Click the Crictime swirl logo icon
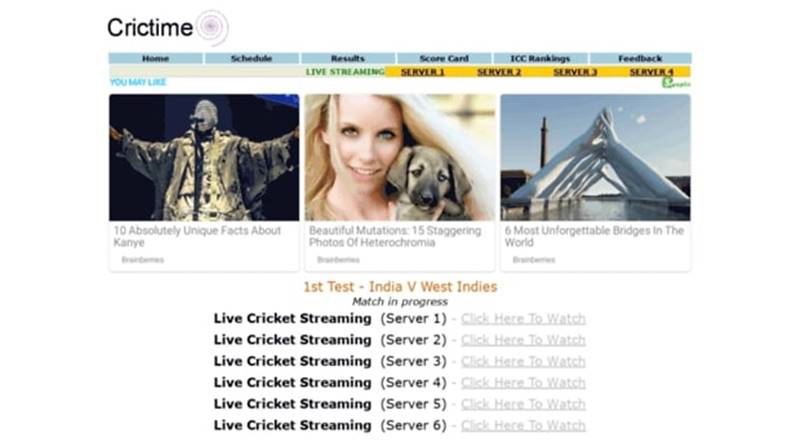The width and height of the screenshot is (800, 445). pyautogui.click(x=212, y=27)
